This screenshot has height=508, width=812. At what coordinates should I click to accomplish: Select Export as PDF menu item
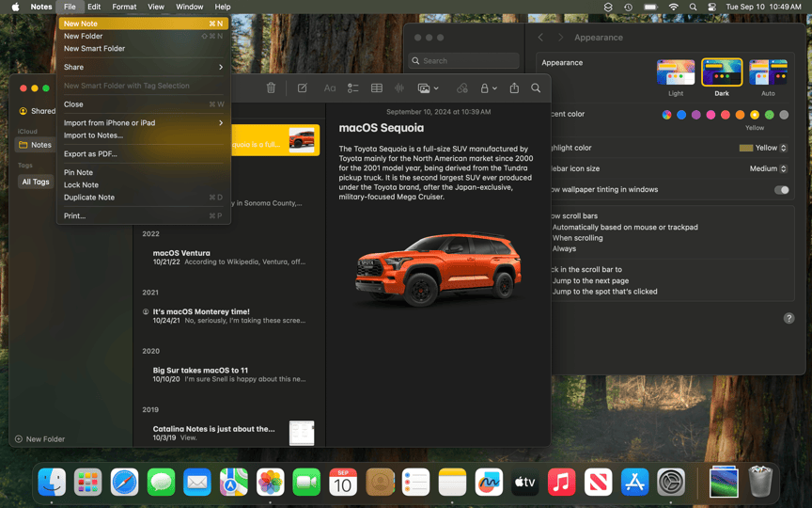(x=144, y=154)
